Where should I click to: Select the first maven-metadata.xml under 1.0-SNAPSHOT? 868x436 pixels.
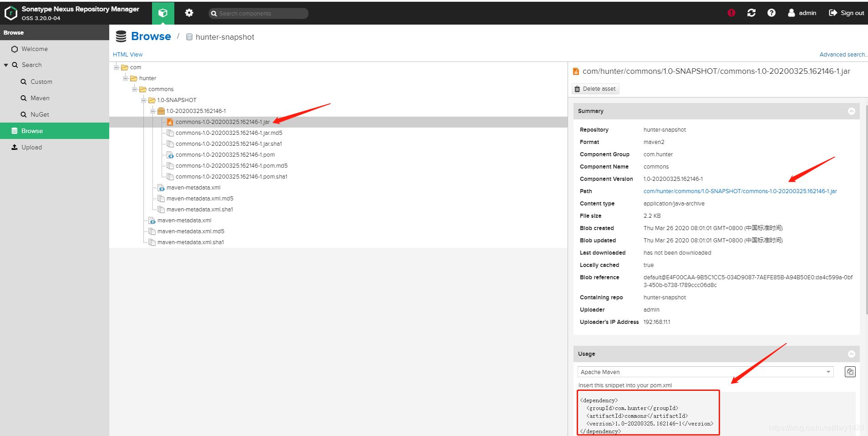[x=193, y=187]
